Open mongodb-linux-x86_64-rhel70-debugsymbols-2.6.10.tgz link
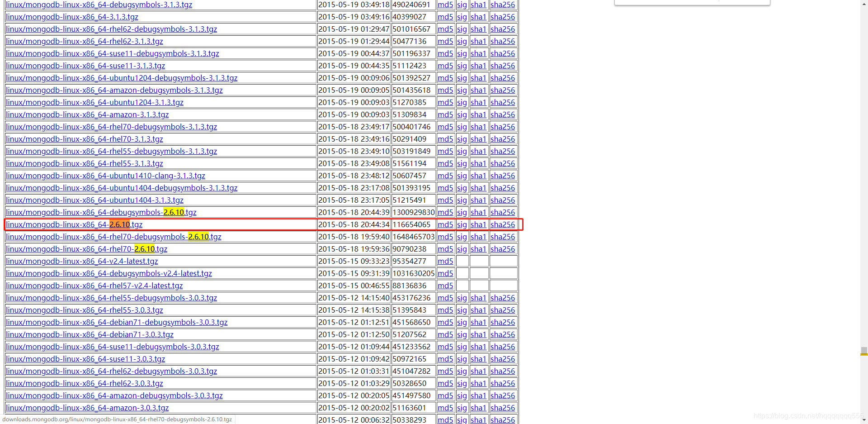Screen dimensions: 868x424 pyautogui.click(x=113, y=237)
